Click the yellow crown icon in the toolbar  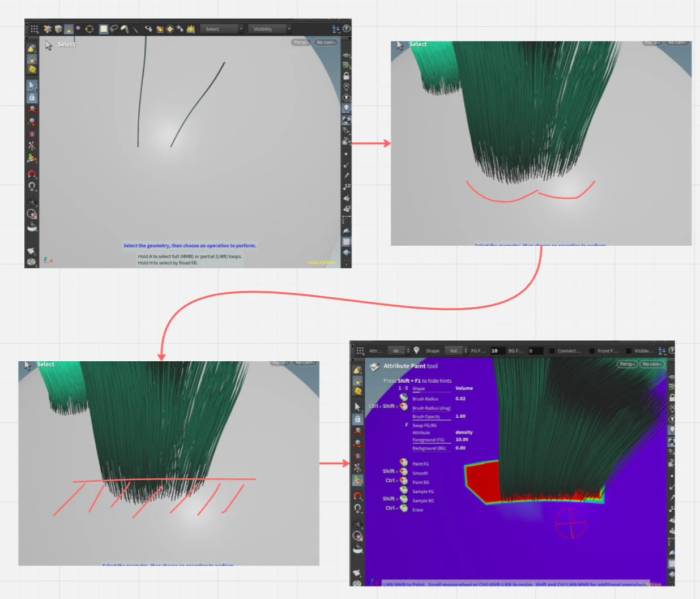191,29
